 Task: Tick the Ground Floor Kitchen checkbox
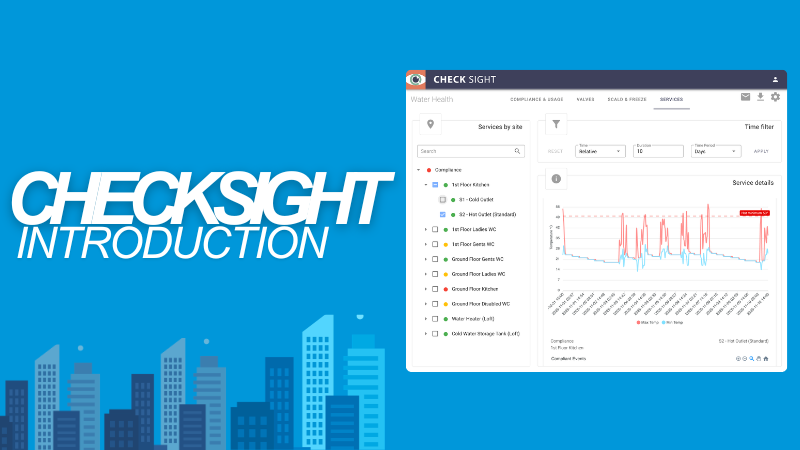point(435,288)
